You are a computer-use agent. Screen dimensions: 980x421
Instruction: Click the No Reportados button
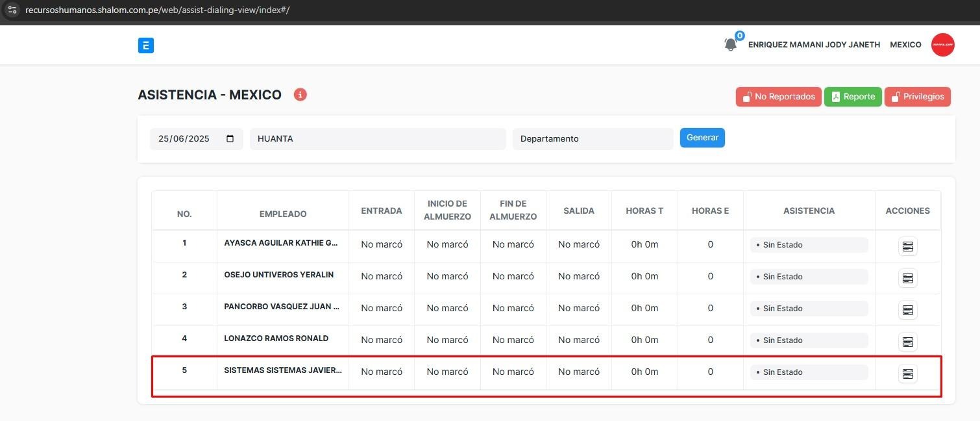778,97
